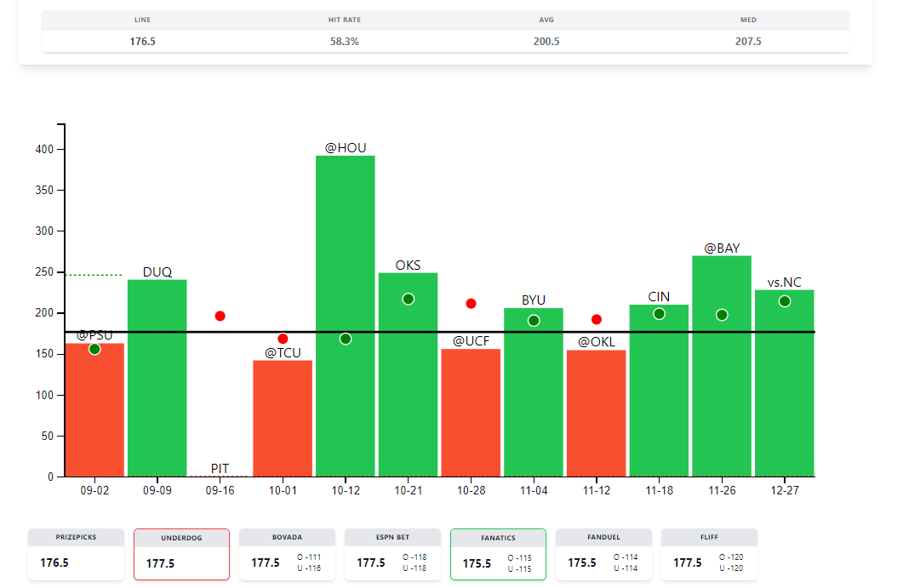Click the green dot on the CIN bar
The image size is (903, 588).
click(x=660, y=314)
